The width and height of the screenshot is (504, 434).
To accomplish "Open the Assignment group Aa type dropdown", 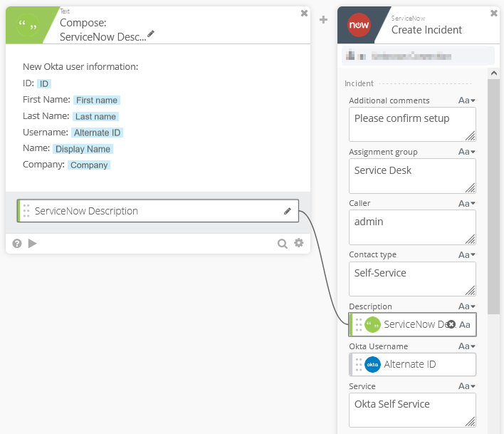I will click(467, 152).
